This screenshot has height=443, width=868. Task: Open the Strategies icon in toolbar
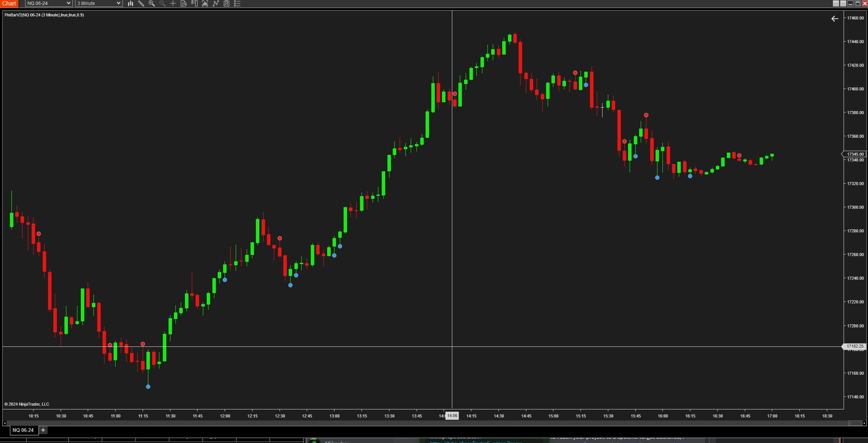pos(227,3)
